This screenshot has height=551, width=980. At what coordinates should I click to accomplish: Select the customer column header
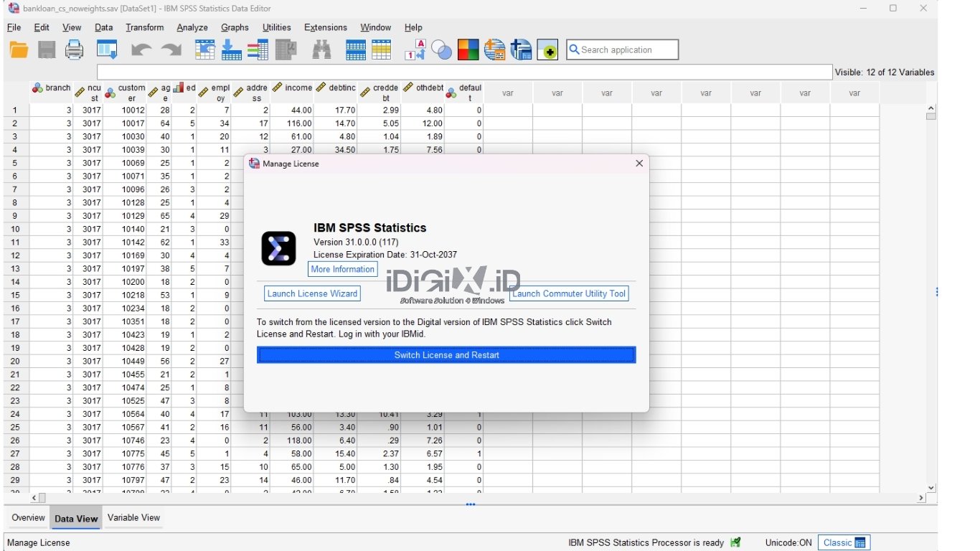click(126, 93)
